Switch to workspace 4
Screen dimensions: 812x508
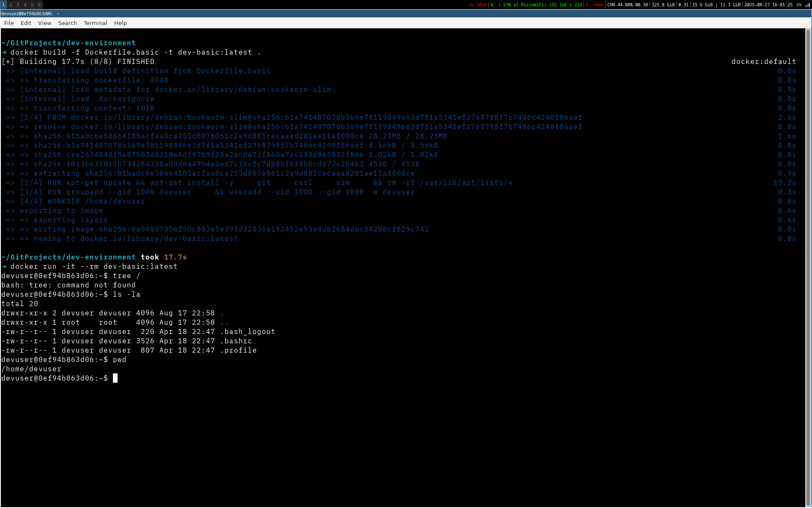point(25,5)
